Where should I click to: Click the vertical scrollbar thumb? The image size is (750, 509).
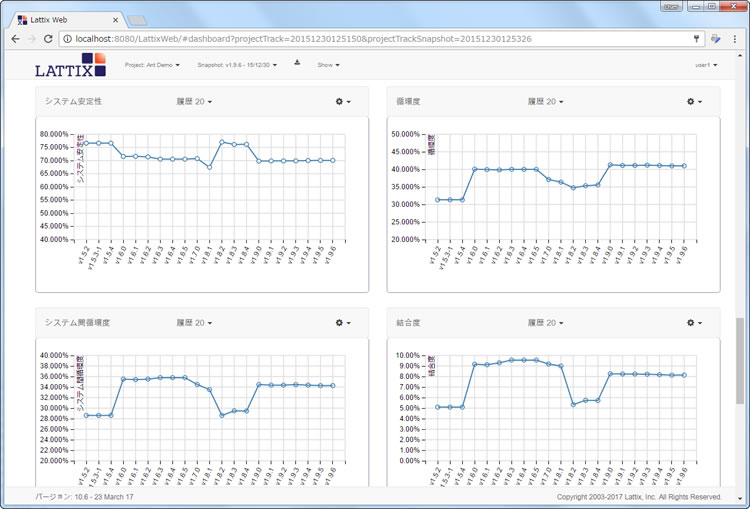click(740, 361)
